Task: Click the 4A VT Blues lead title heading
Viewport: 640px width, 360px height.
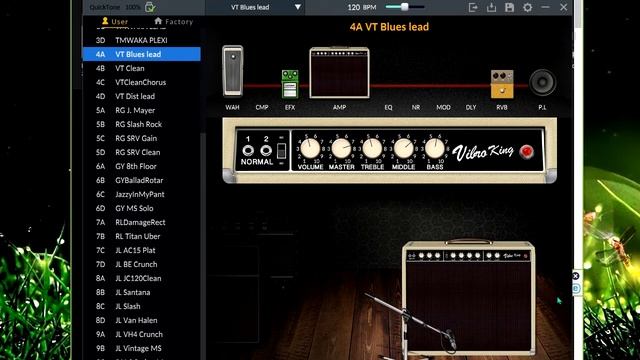Action: coord(389,27)
